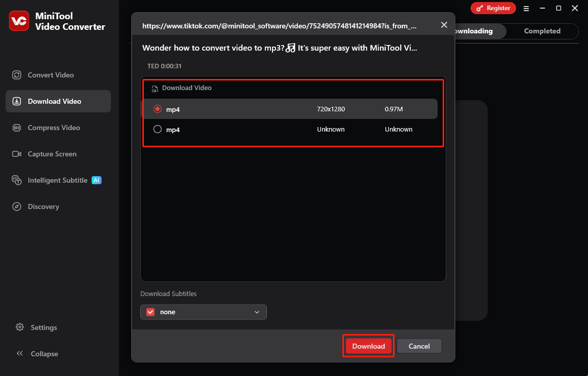Open the Download Subtitles dropdown
Image resolution: width=588 pixels, height=376 pixels.
(257, 312)
